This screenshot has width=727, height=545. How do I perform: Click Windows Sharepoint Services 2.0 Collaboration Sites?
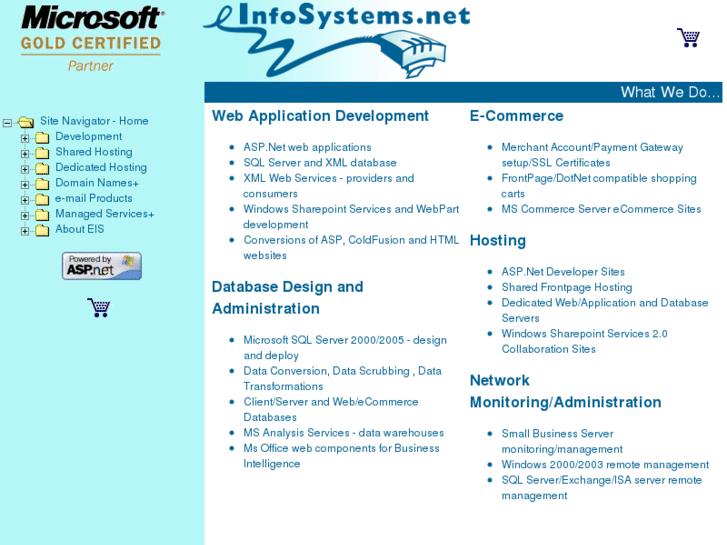tap(584, 341)
